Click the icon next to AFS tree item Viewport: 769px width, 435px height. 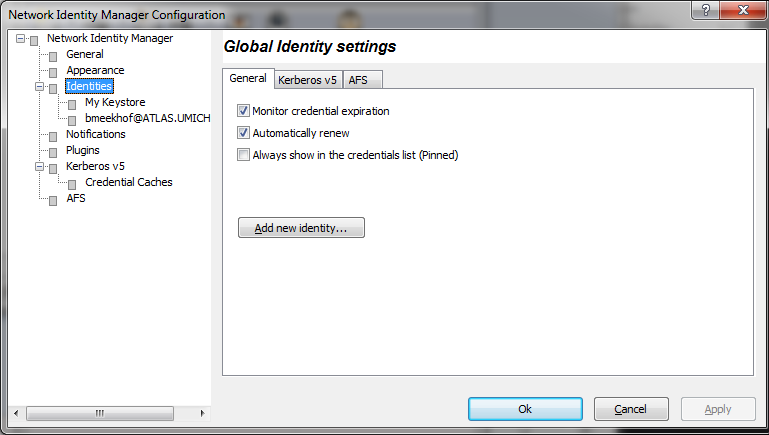pos(53,201)
